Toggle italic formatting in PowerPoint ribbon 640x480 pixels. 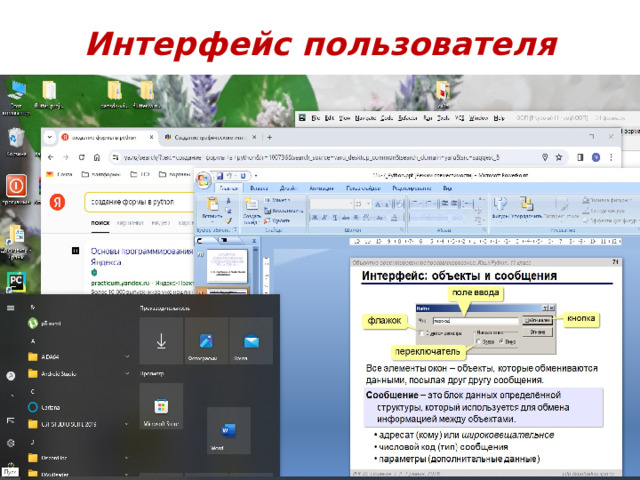(325, 218)
